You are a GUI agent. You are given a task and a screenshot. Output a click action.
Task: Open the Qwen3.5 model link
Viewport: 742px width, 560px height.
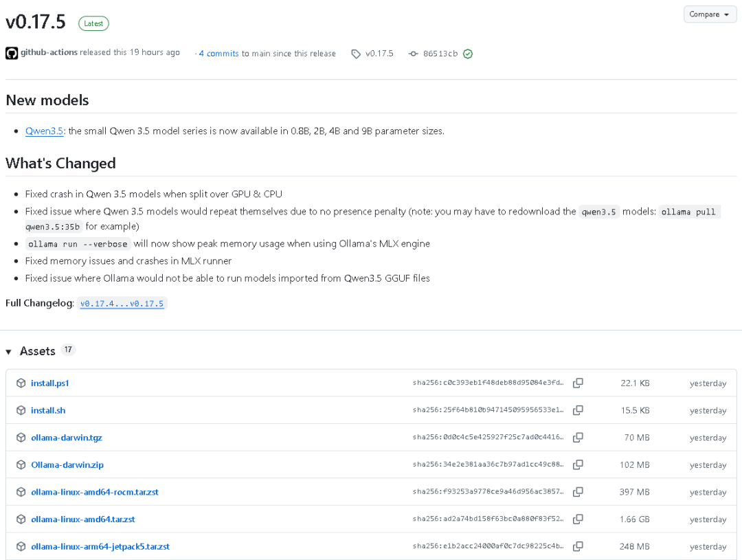(x=44, y=131)
